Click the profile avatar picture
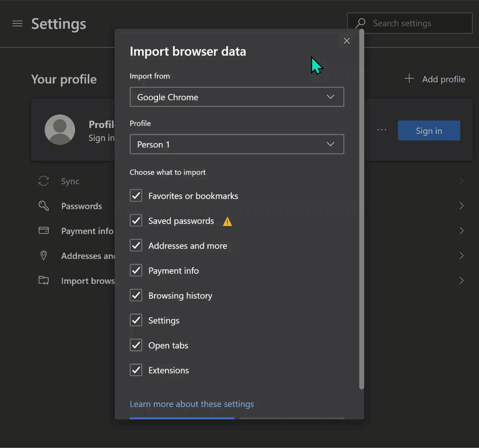The width and height of the screenshot is (479, 448). pyautogui.click(x=60, y=130)
